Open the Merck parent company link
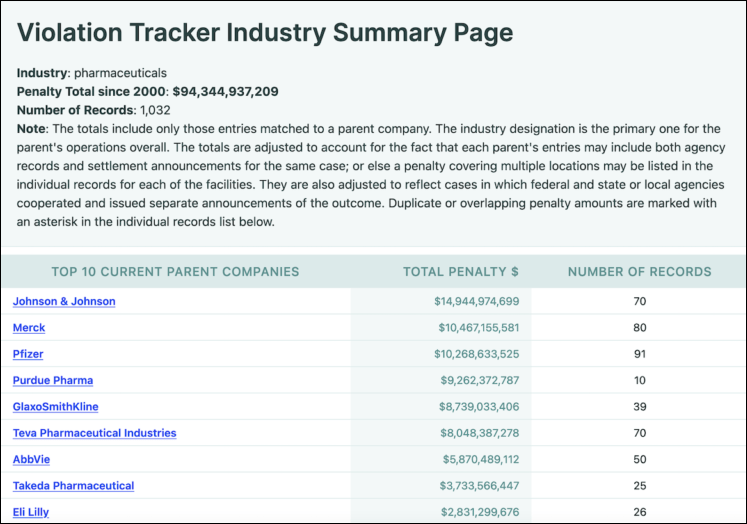This screenshot has height=524, width=747. point(29,328)
